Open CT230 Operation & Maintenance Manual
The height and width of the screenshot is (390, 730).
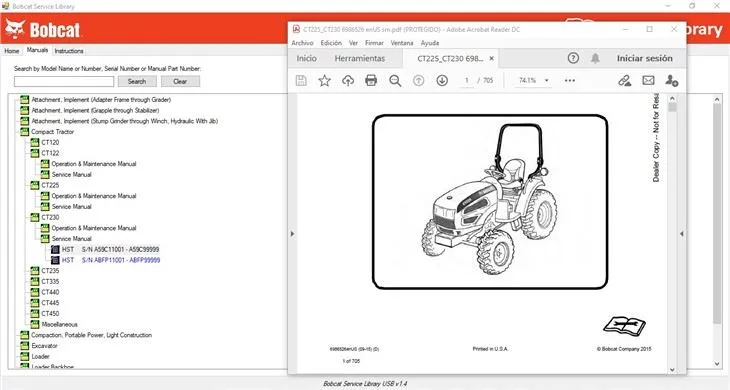[94, 228]
